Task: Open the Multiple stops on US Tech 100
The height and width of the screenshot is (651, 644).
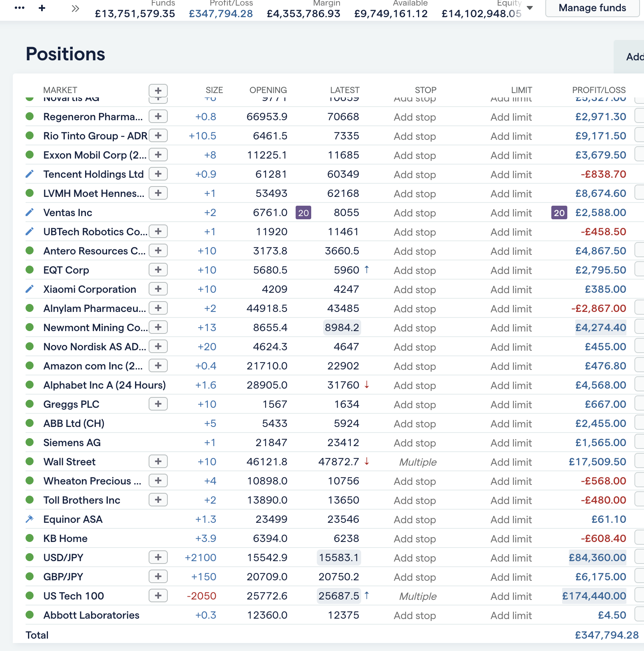Action: pos(418,596)
